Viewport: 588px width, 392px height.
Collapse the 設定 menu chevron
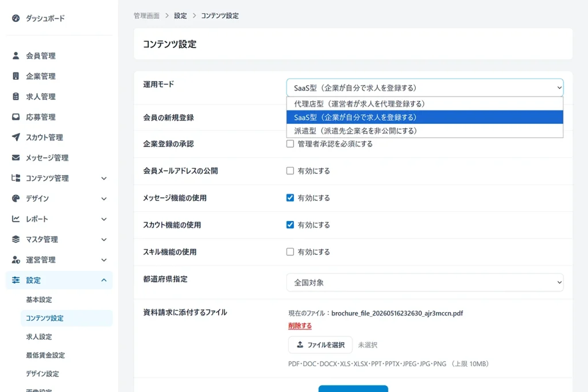click(x=104, y=280)
